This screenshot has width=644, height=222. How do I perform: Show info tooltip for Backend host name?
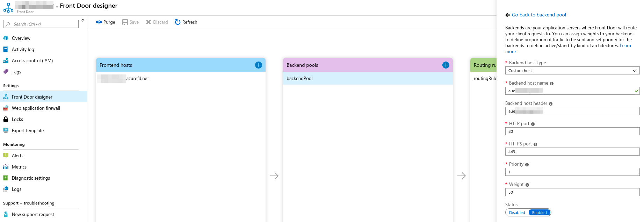(552, 84)
